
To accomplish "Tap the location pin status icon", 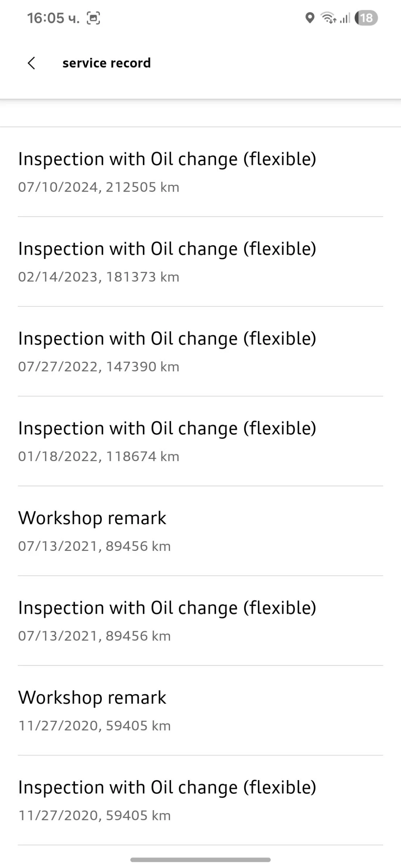I will click(x=310, y=18).
